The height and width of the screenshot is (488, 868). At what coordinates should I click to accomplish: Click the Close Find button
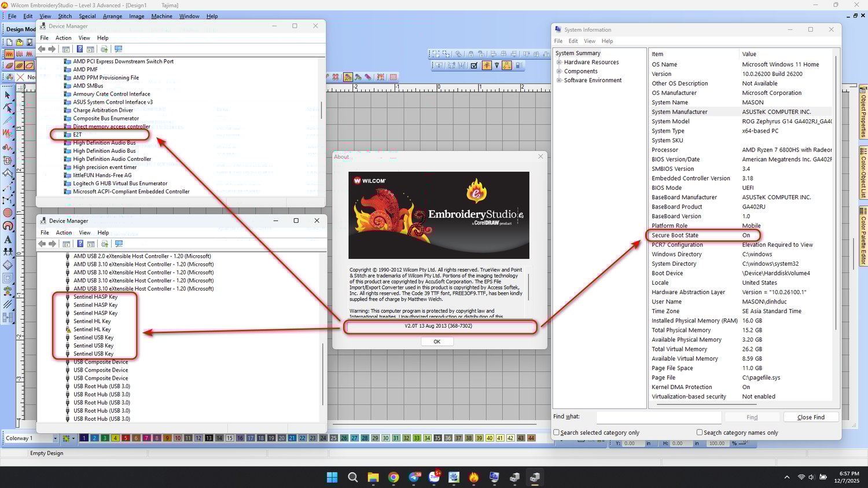click(811, 417)
